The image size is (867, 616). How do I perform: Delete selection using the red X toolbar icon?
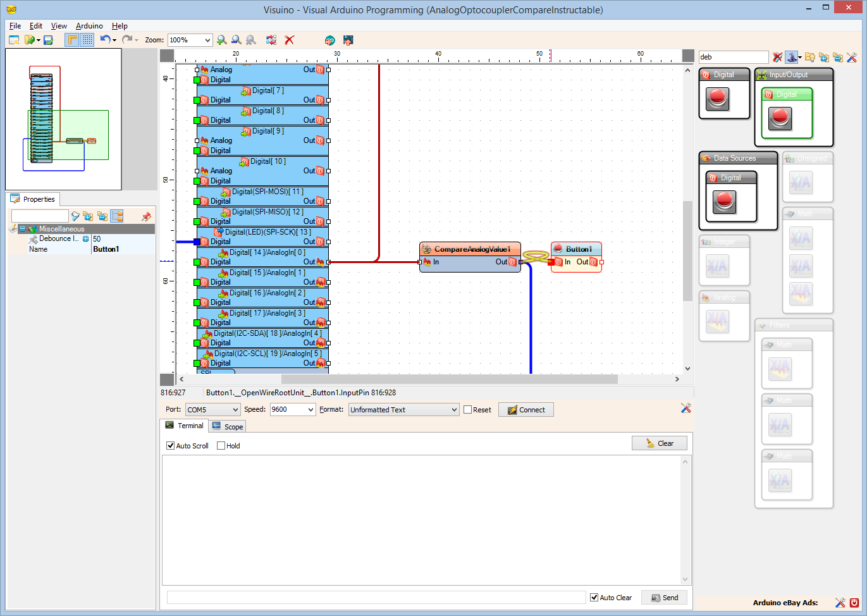289,39
